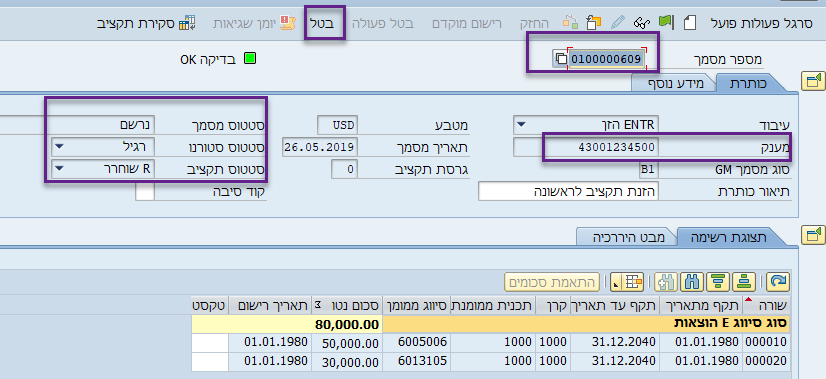This screenshot has height=379, width=826.
Task: Click the display glasses icon
Action: (x=641, y=23)
